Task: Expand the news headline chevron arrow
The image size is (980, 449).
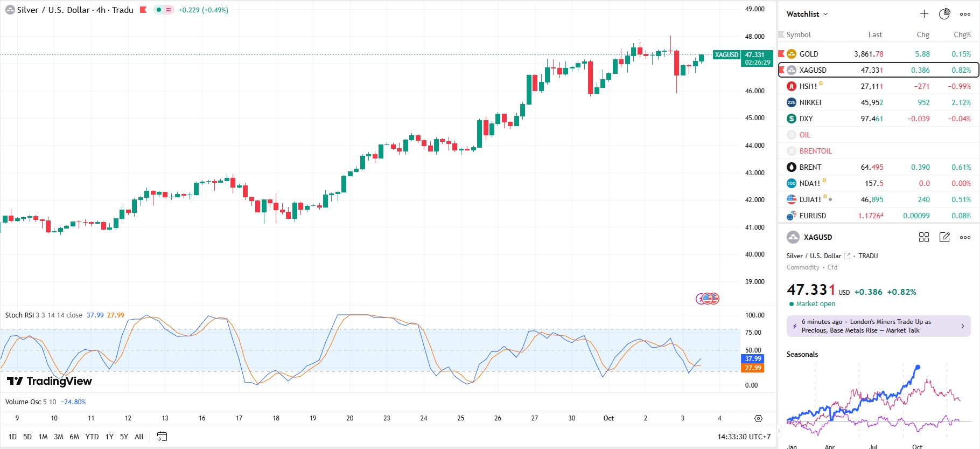Action: point(963,326)
